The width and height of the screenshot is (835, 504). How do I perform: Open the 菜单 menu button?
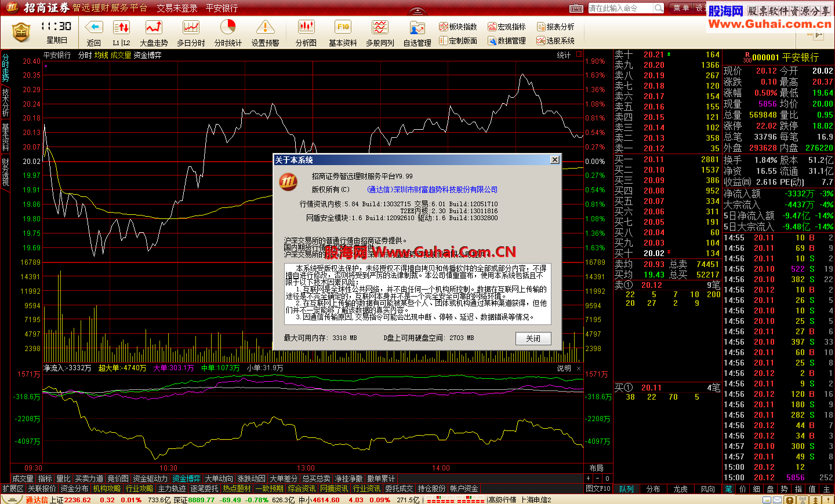click(681, 8)
